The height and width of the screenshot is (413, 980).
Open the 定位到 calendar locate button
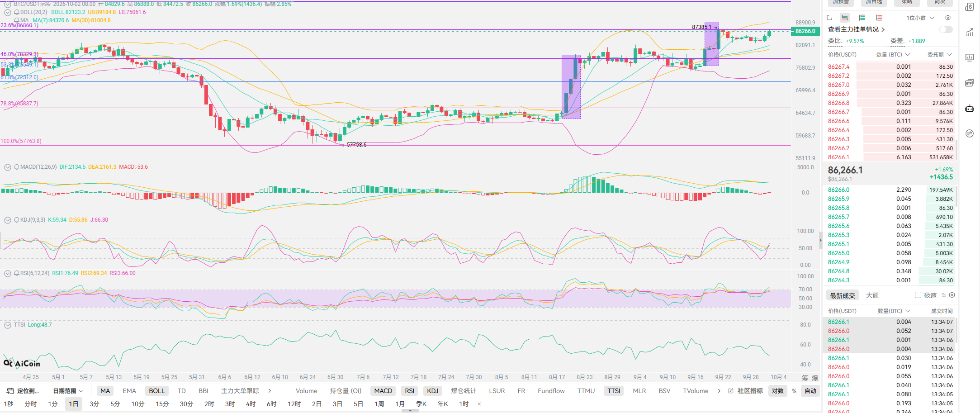[23, 391]
